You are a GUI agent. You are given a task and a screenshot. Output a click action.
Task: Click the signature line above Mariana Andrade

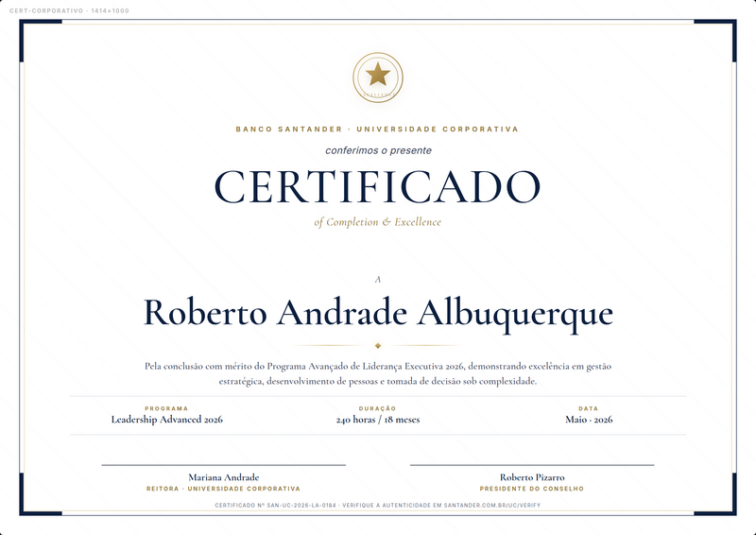[x=224, y=465]
